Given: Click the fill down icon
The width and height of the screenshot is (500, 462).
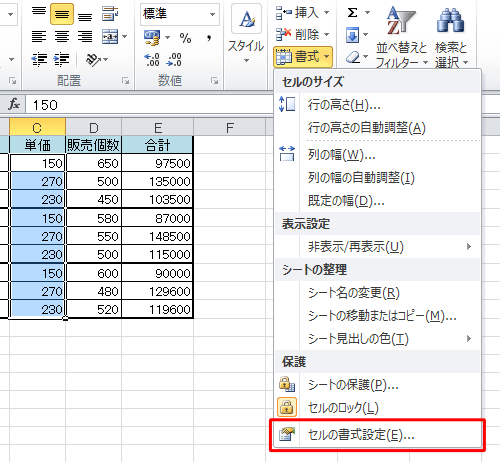Looking at the screenshot, I should click(352, 35).
